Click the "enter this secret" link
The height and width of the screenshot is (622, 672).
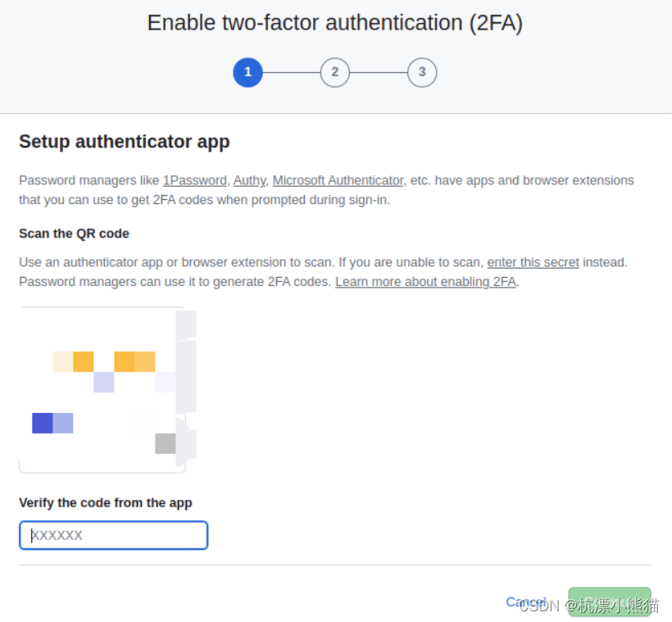tap(533, 261)
